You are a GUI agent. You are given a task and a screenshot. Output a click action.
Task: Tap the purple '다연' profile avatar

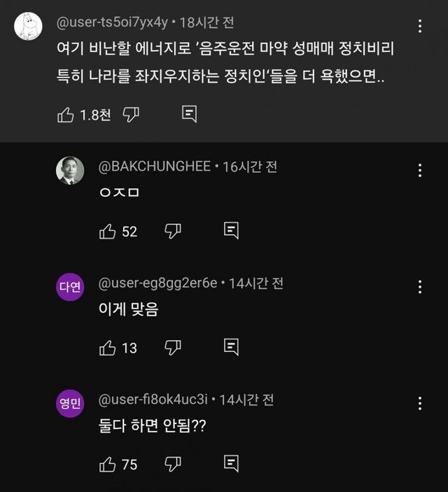pyautogui.click(x=70, y=286)
